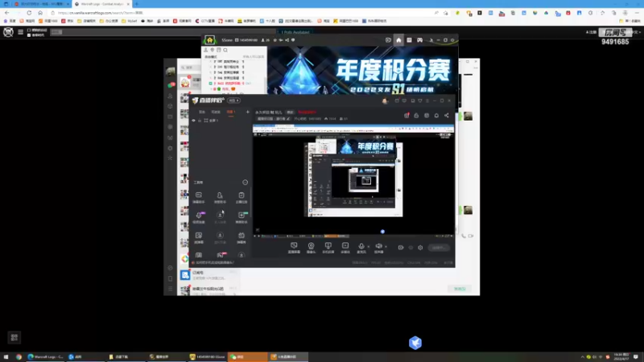Open the gift icon with the red badge
The width and height of the screenshot is (644, 362).
click(407, 116)
